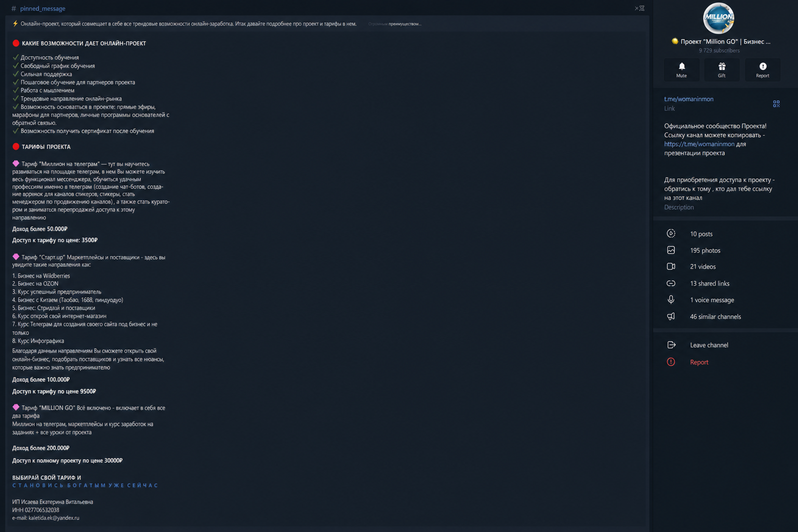Click '8. Курс Инфографика'

(x=38, y=341)
